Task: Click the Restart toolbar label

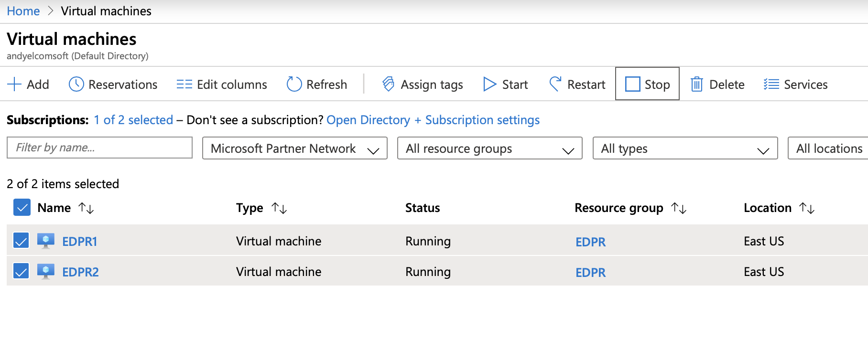Action: point(586,85)
